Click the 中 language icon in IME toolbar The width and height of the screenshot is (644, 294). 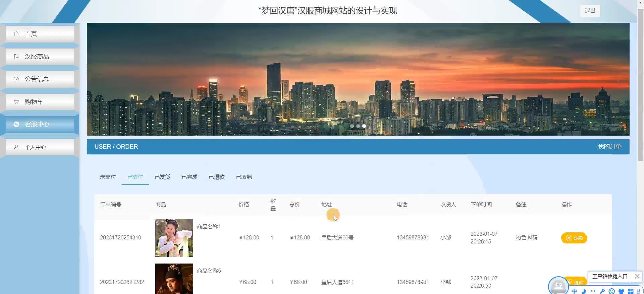pyautogui.click(x=574, y=291)
